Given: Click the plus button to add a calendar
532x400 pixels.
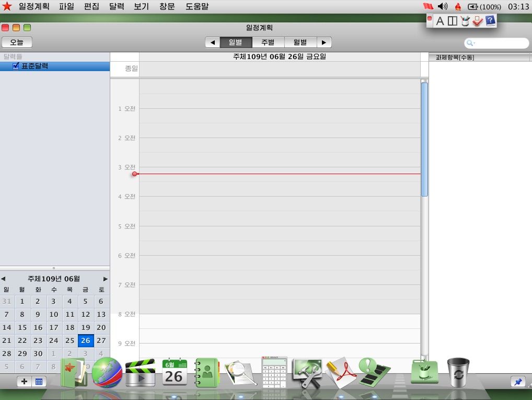Looking at the screenshot, I should (x=24, y=382).
